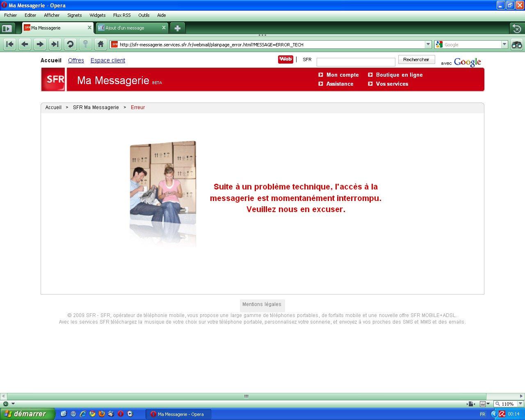The image size is (525, 420).
Task: Click the Forward navigation arrow
Action: pos(40,44)
